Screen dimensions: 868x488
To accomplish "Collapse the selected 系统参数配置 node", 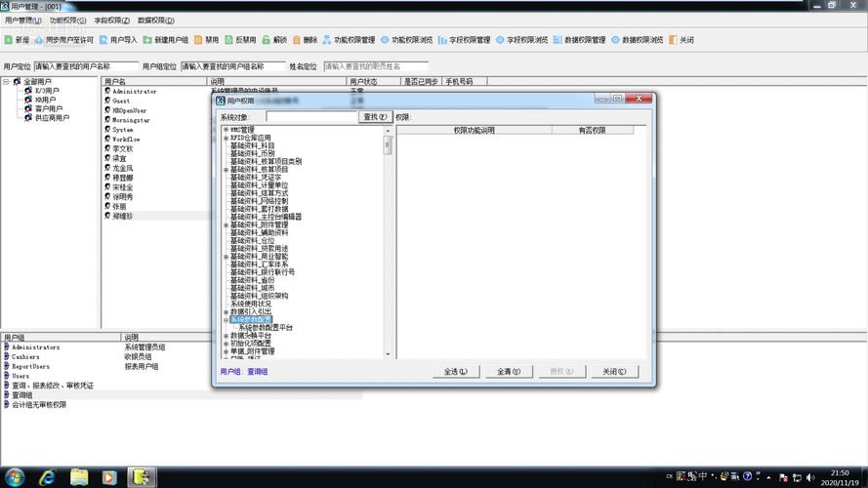I will [x=226, y=320].
